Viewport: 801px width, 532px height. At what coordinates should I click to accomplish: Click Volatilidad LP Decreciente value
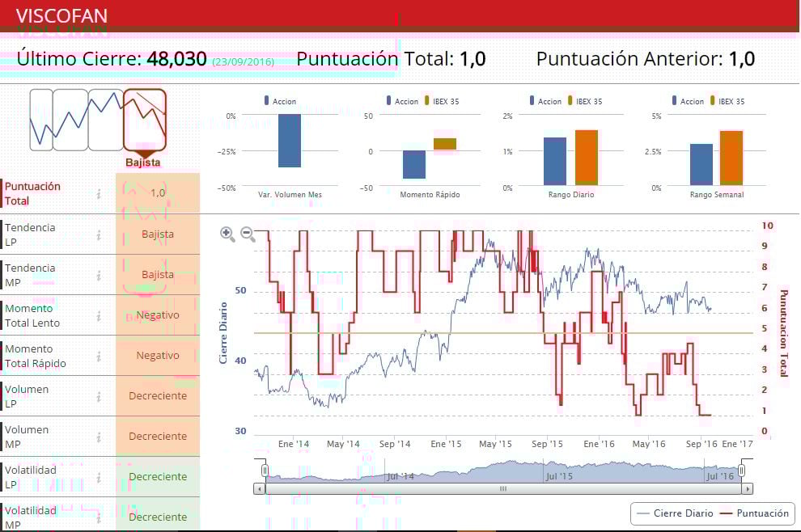pyautogui.click(x=157, y=476)
